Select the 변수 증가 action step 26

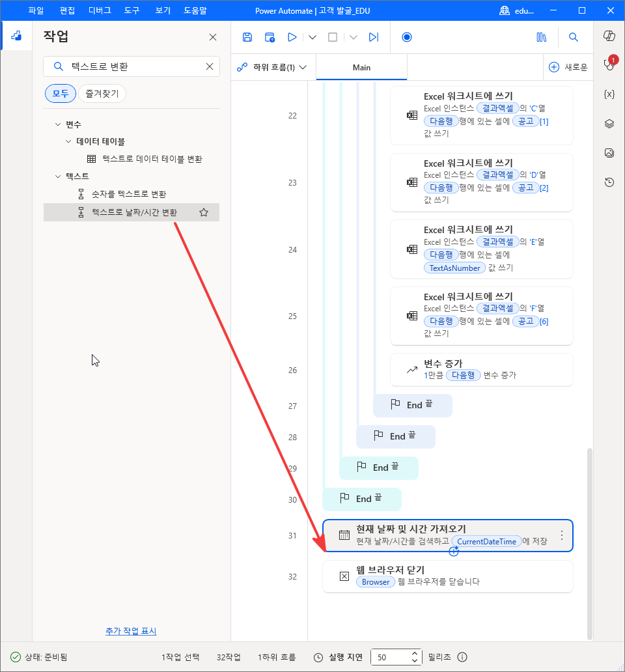click(482, 369)
